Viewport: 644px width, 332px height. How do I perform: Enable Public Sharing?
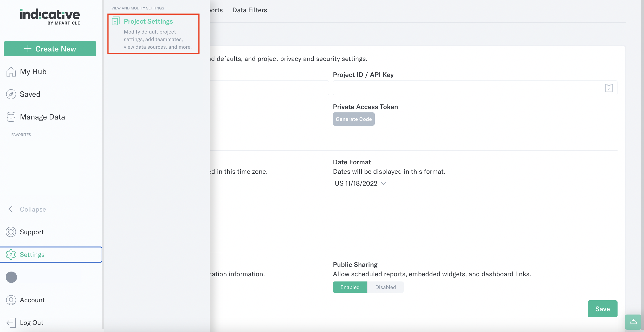pyautogui.click(x=350, y=287)
